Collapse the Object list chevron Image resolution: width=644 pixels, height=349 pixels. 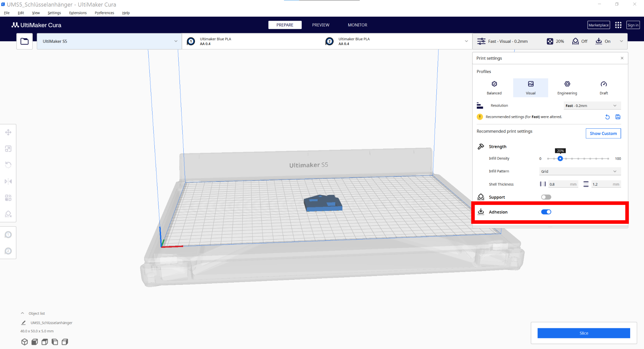coord(22,313)
